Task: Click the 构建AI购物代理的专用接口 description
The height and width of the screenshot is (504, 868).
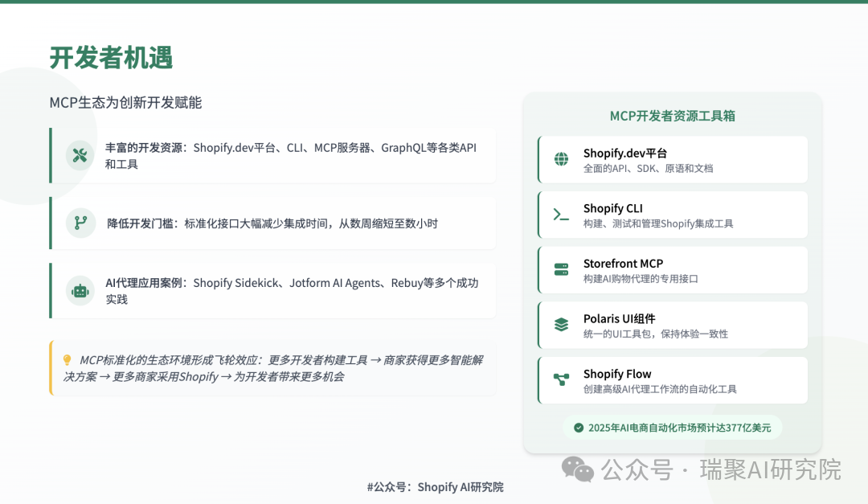Action: (x=641, y=279)
